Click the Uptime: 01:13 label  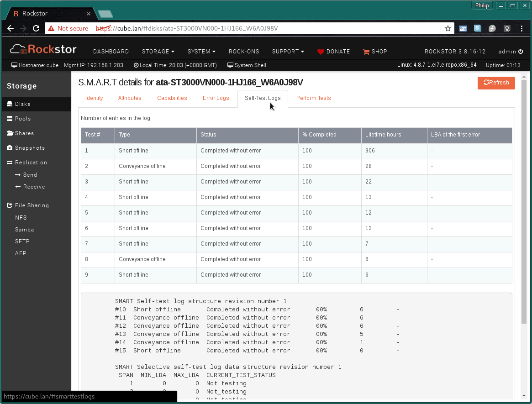[x=503, y=65]
